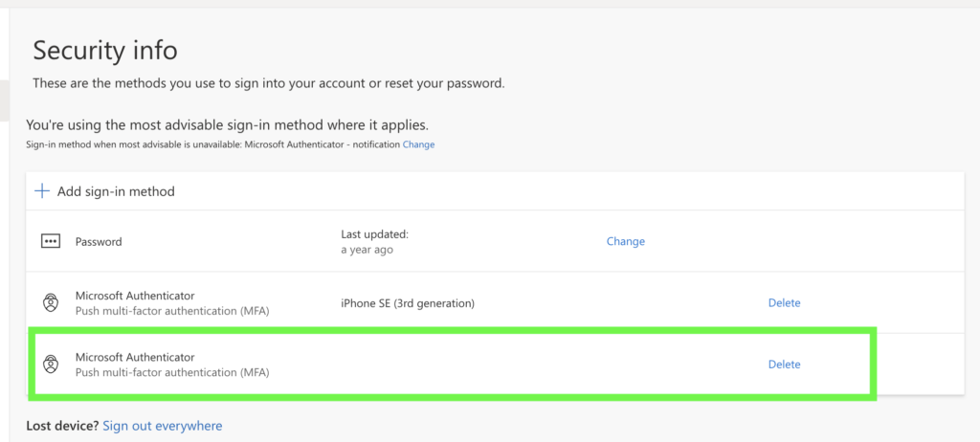Click Delete in the green-highlighted Authenticator row
This screenshot has height=442, width=980.
coord(785,365)
